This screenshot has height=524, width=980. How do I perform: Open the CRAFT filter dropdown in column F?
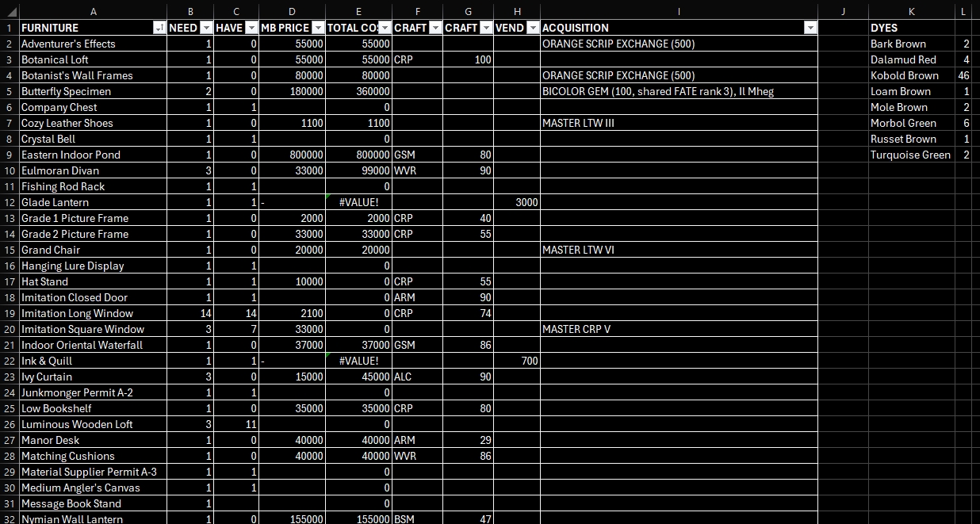pyautogui.click(x=434, y=28)
